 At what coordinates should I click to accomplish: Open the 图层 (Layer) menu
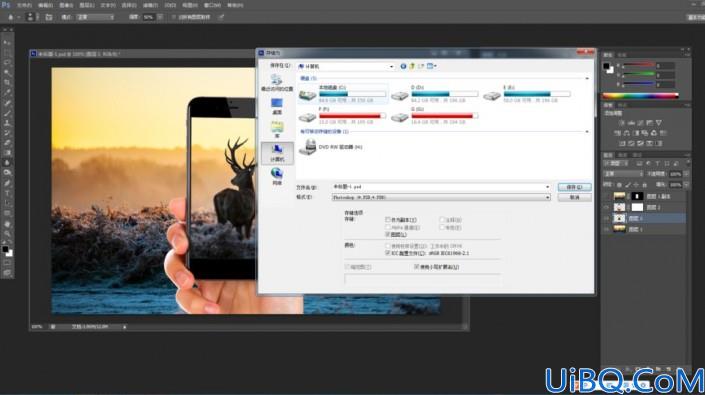[87, 5]
